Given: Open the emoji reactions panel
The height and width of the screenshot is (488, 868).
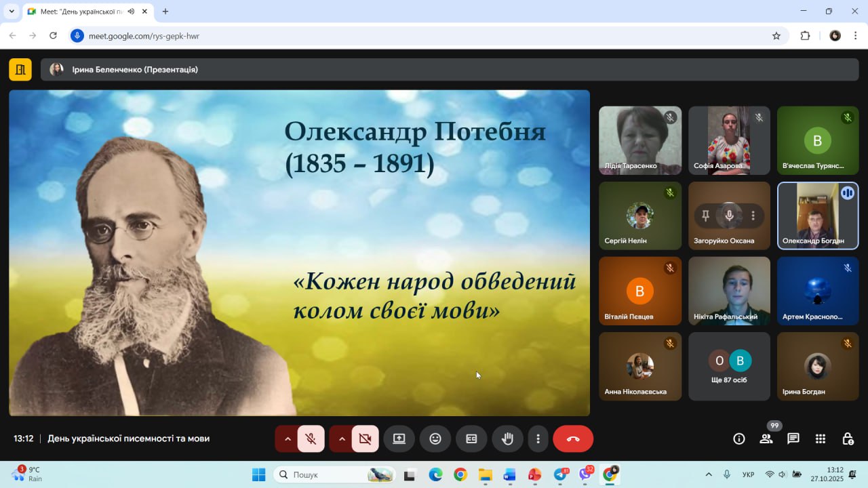Looking at the screenshot, I should click(435, 439).
